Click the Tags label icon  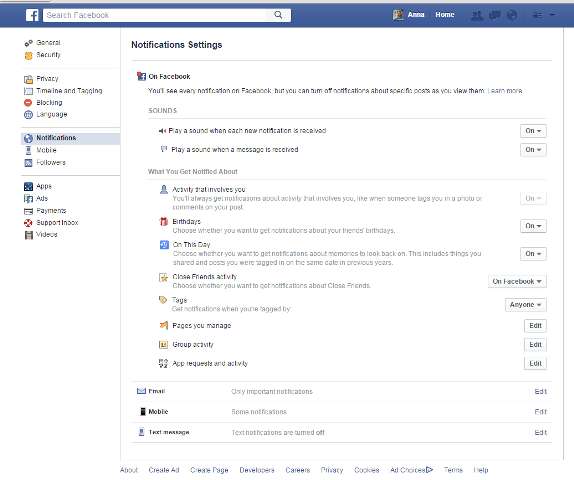click(x=163, y=300)
